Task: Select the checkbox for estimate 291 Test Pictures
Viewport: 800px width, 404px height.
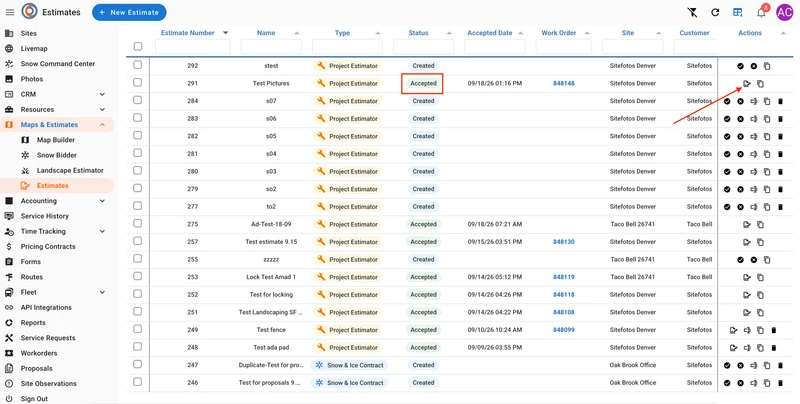Action: coord(137,82)
